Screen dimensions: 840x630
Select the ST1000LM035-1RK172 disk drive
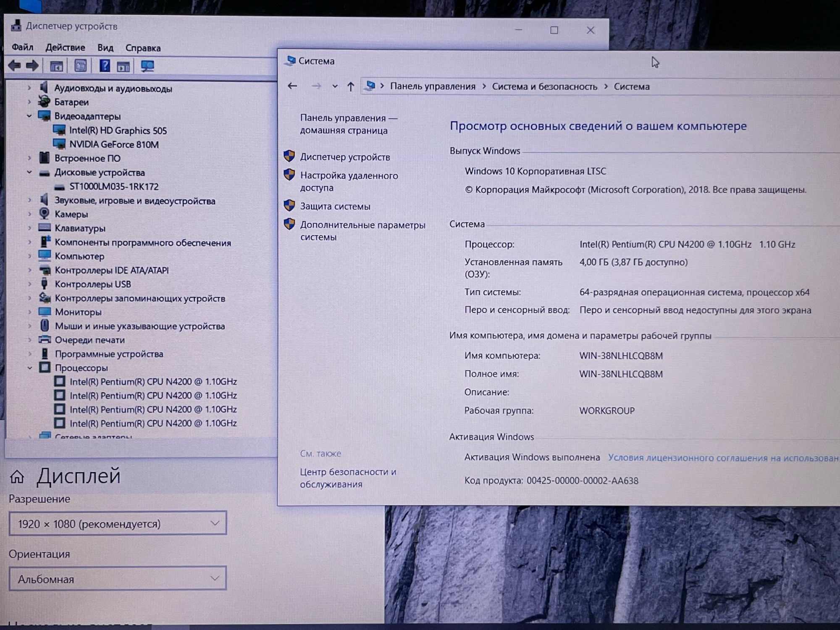pos(114,186)
